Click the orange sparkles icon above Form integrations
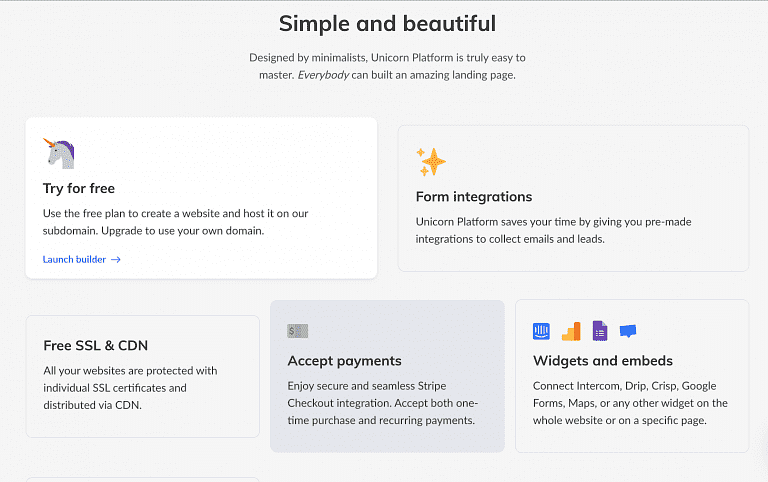768x482 pixels. click(431, 162)
